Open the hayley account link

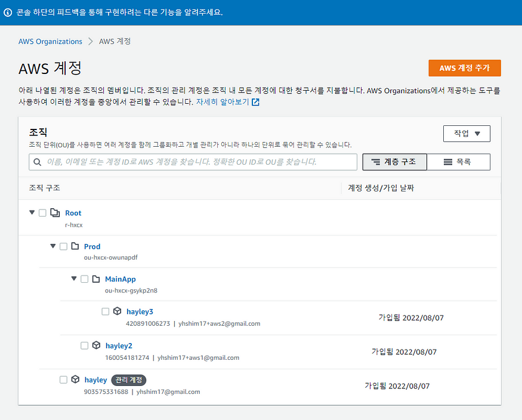point(95,380)
